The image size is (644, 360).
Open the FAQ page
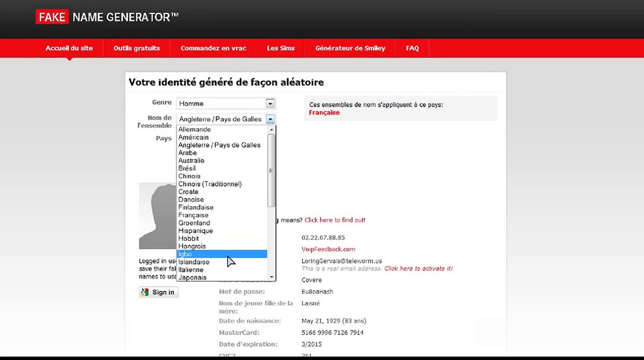click(412, 48)
